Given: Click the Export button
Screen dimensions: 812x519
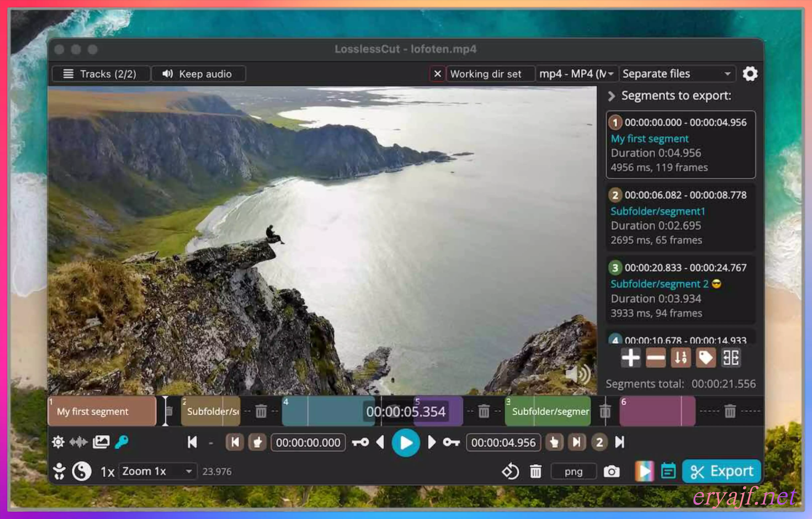Looking at the screenshot, I should 721,471.
